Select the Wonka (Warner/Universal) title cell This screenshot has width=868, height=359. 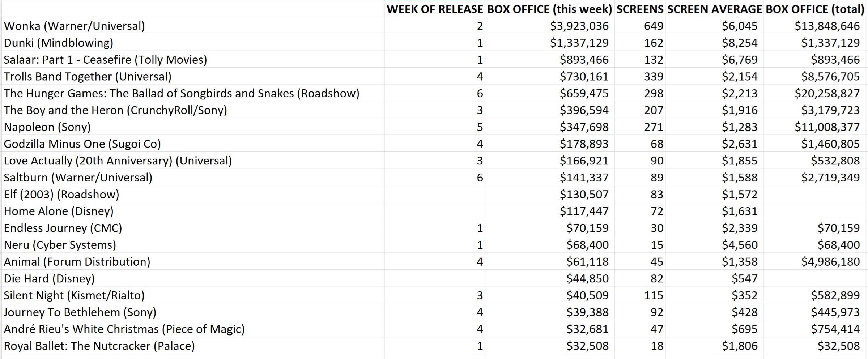75,26
